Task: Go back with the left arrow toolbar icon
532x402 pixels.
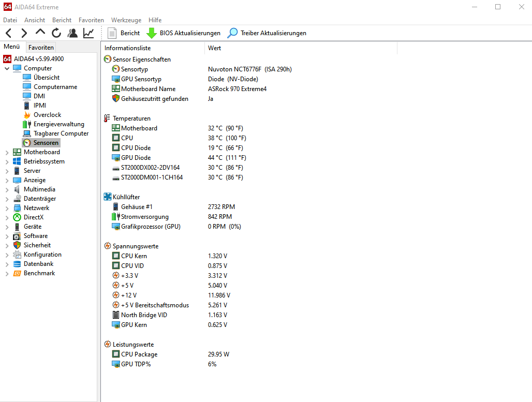Action: 9,33
